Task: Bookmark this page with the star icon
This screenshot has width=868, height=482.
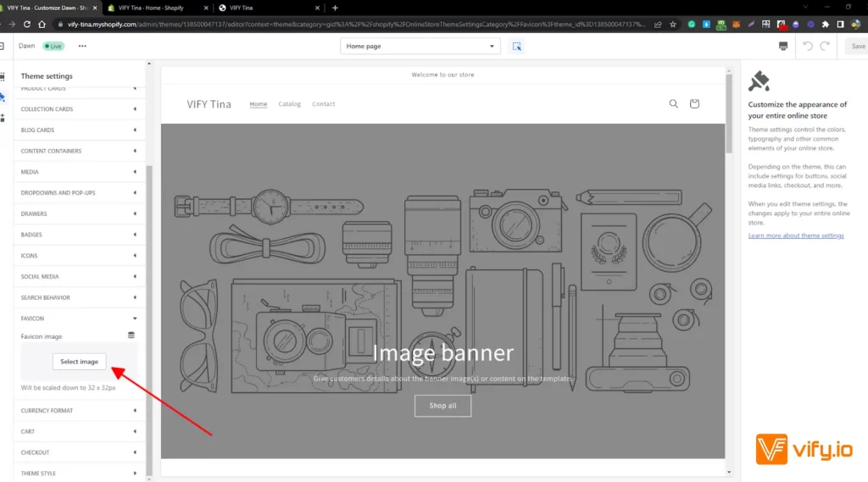Action: [x=673, y=25]
